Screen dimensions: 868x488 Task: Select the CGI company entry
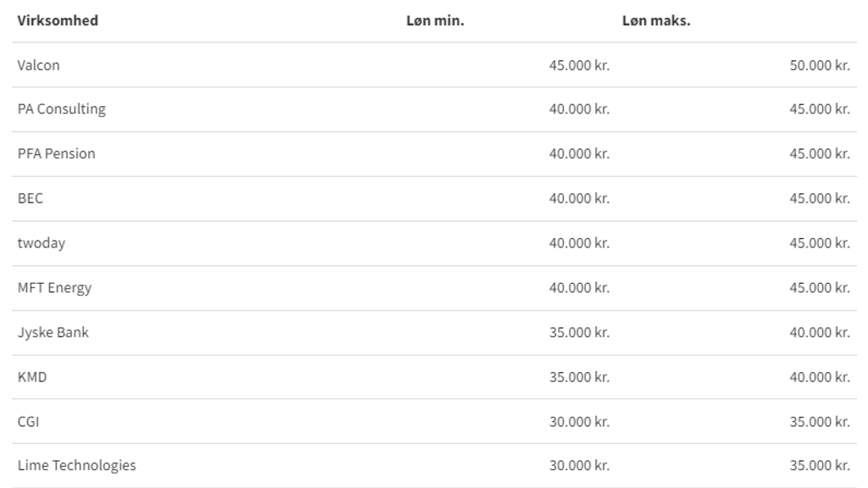point(29,421)
